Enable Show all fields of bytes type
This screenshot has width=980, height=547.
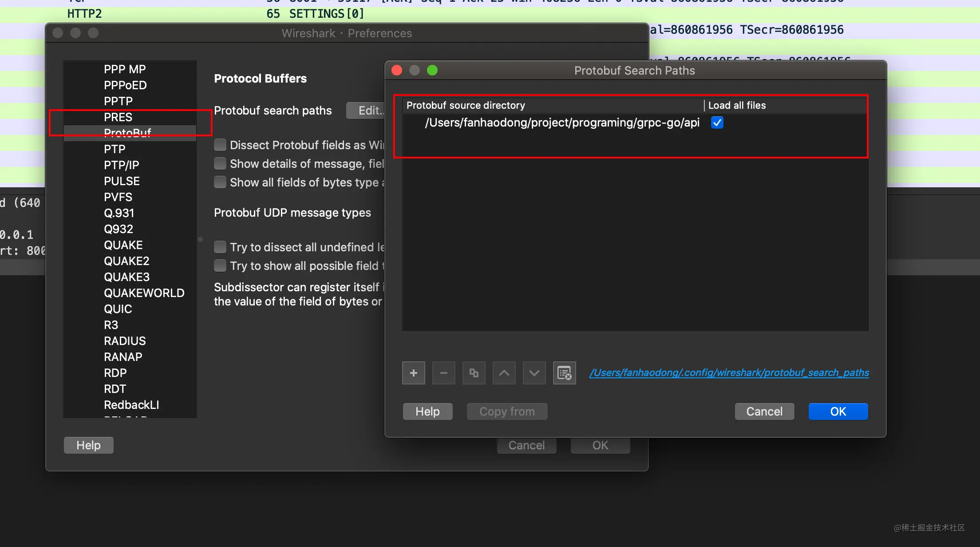(x=220, y=182)
